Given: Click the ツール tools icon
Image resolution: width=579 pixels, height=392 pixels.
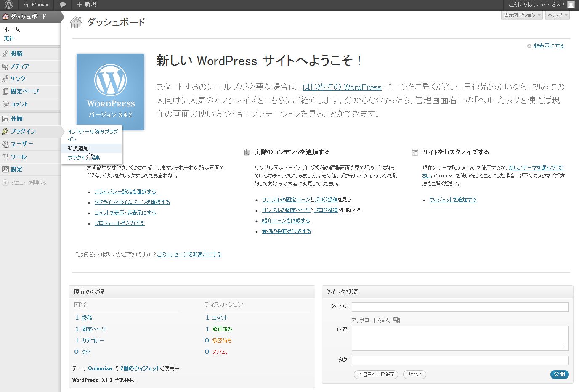Looking at the screenshot, I should (x=5, y=157).
